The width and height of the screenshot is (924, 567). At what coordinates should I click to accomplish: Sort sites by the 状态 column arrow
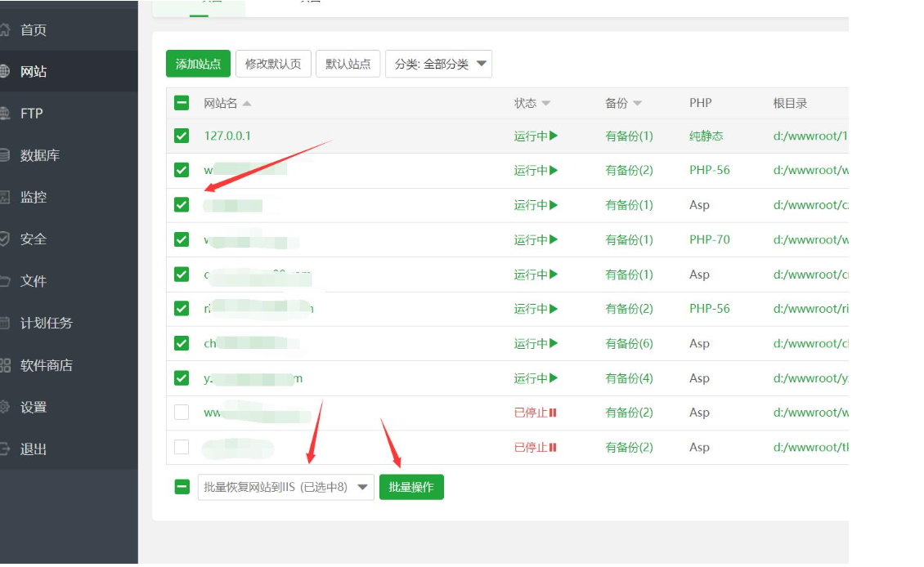point(546,104)
